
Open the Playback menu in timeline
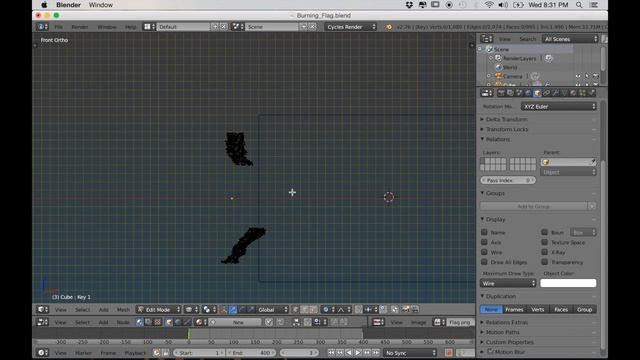[x=135, y=353]
